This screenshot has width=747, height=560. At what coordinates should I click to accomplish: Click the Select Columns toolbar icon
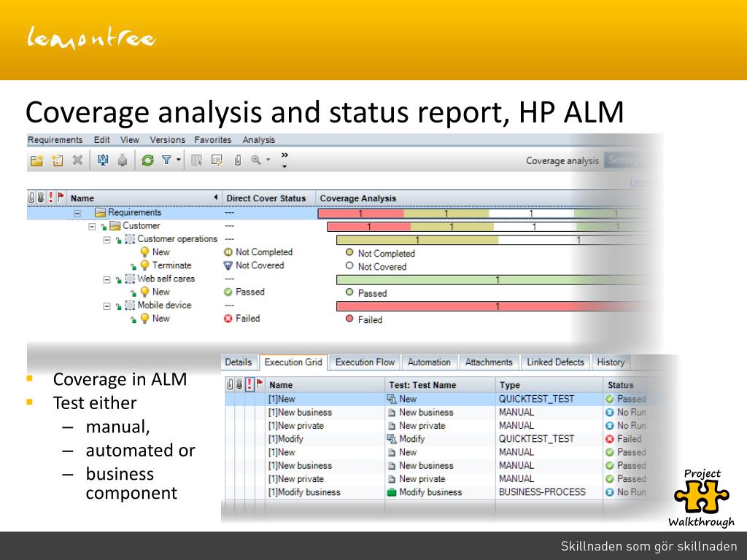196,160
